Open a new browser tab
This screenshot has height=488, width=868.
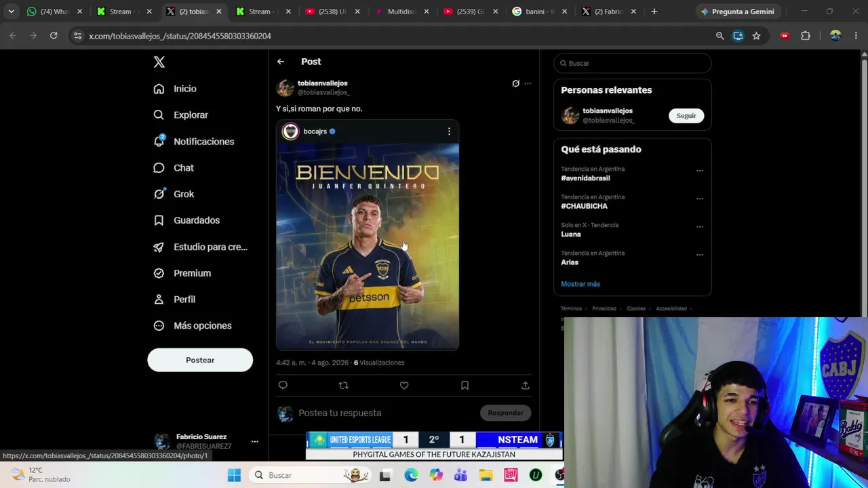tap(654, 12)
